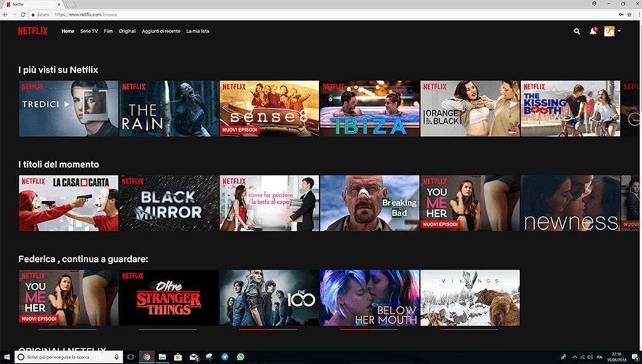Close the Netflix browser tab

[x=59, y=4]
